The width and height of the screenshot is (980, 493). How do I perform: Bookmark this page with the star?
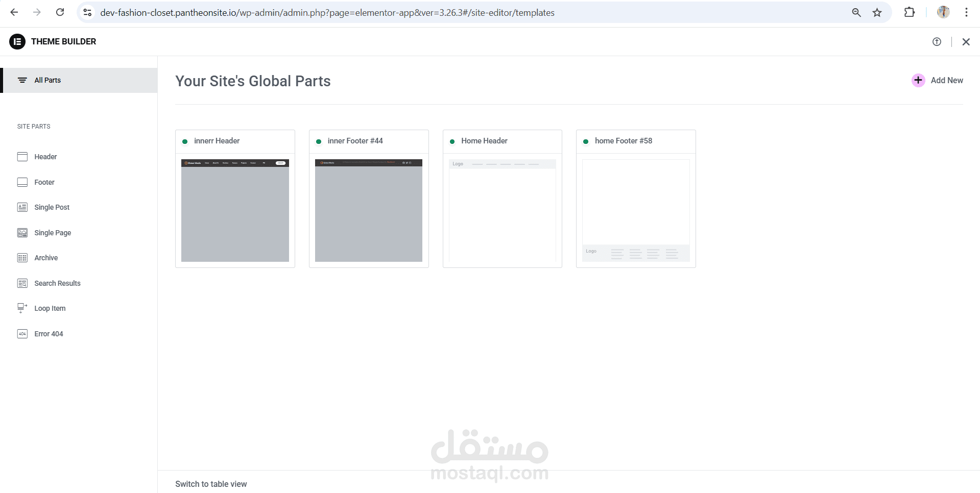click(x=877, y=12)
